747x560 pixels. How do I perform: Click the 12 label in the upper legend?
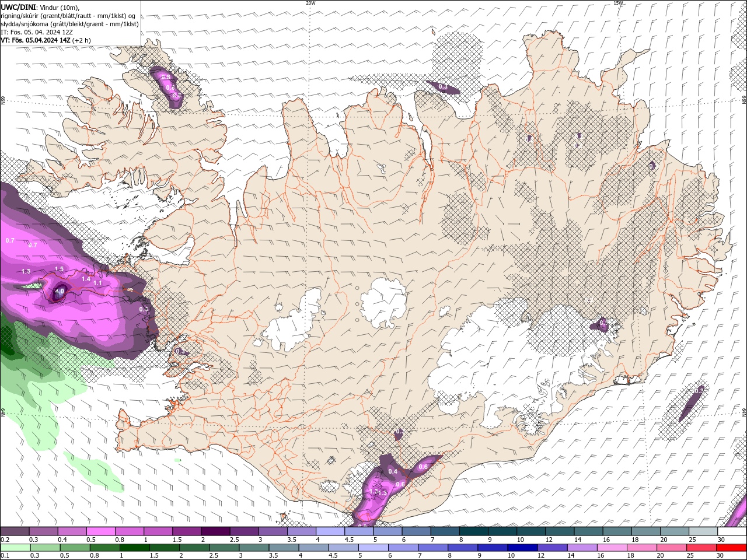549,540
